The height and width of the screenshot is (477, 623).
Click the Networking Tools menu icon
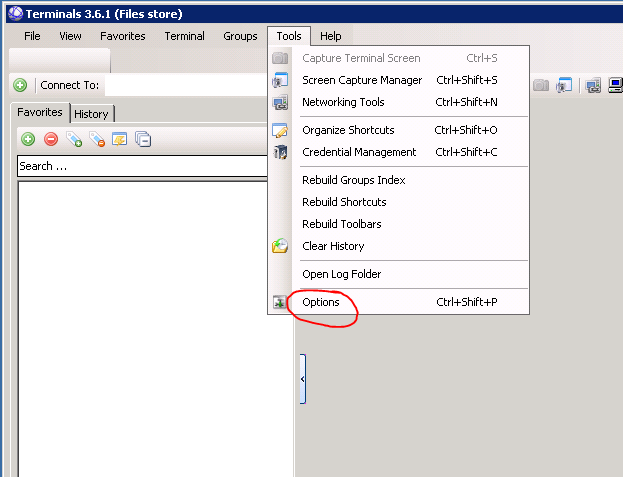280,102
